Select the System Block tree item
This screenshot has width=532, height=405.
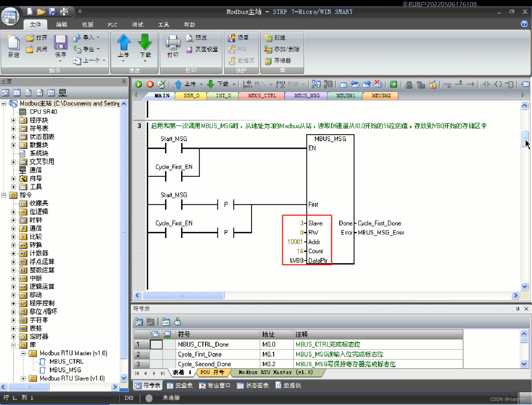(x=34, y=154)
